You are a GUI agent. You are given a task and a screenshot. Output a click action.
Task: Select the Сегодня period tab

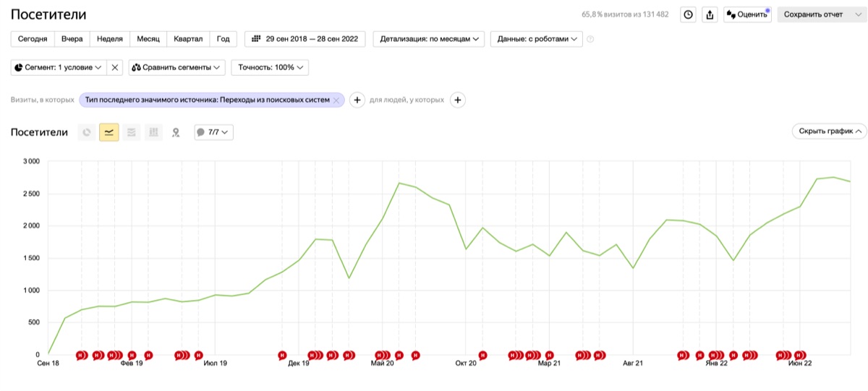tap(33, 39)
